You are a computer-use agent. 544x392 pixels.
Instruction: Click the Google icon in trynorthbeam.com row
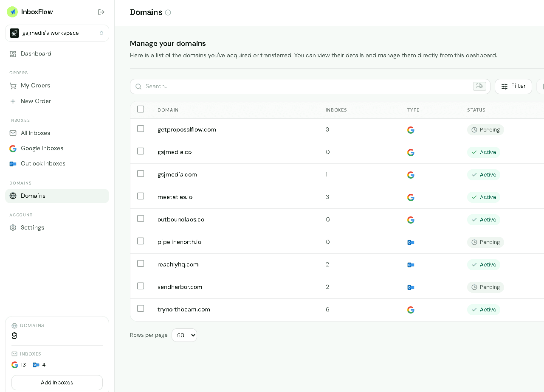point(411,310)
